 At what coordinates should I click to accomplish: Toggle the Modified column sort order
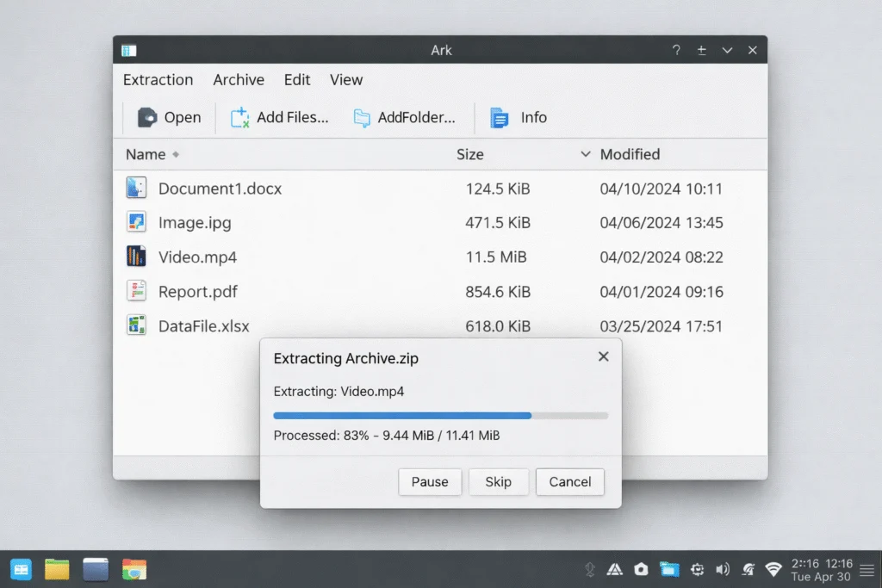click(x=586, y=154)
